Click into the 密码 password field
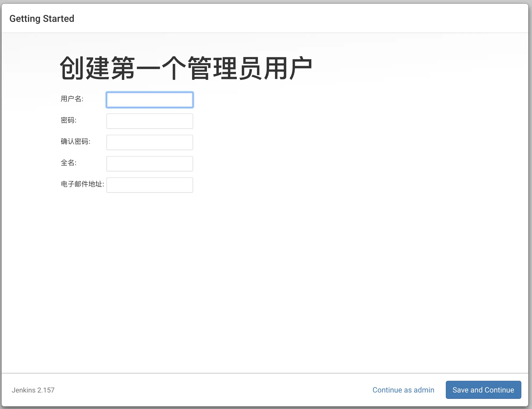 coord(149,121)
